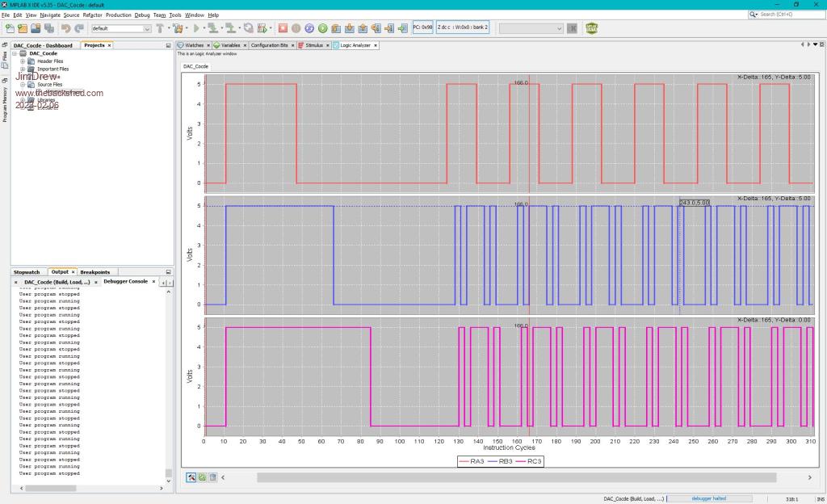Expand the Header Files tree node

pos(23,61)
